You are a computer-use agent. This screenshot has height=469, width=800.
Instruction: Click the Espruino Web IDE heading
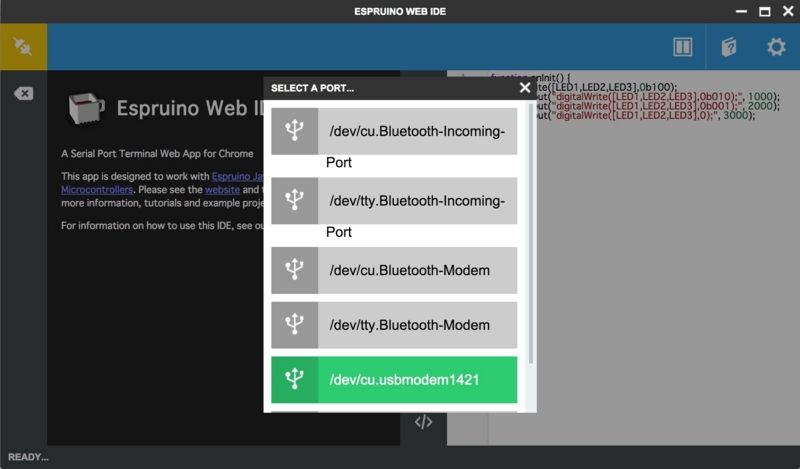(190, 108)
